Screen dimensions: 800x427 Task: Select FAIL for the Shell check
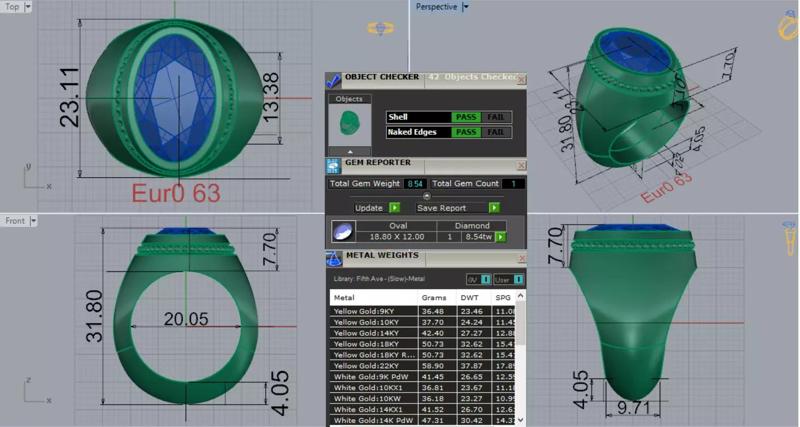(496, 117)
